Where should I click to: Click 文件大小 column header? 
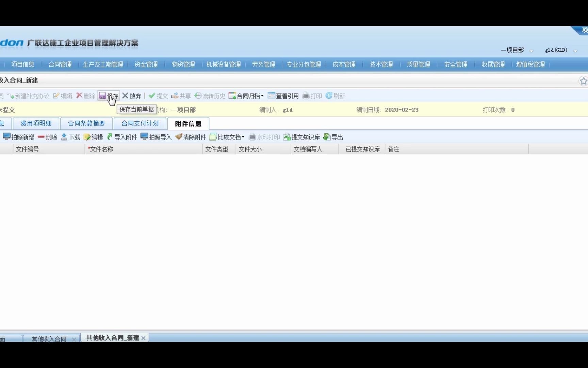263,149
